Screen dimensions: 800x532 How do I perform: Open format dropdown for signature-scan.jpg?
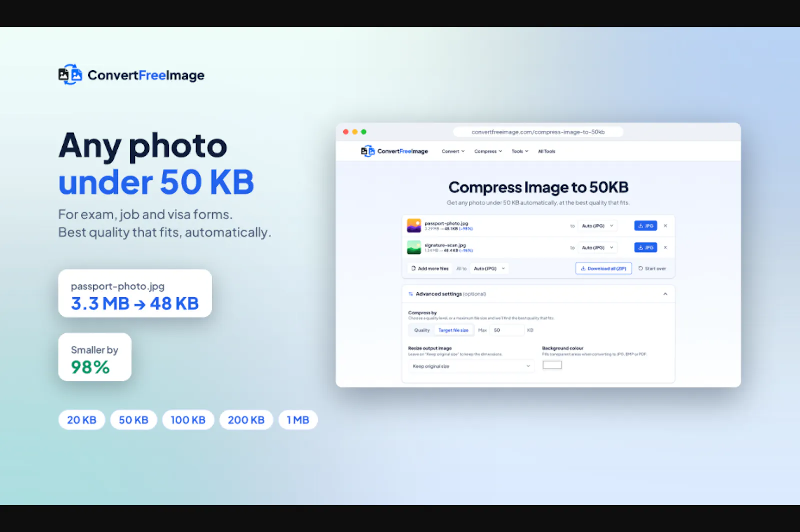click(597, 247)
